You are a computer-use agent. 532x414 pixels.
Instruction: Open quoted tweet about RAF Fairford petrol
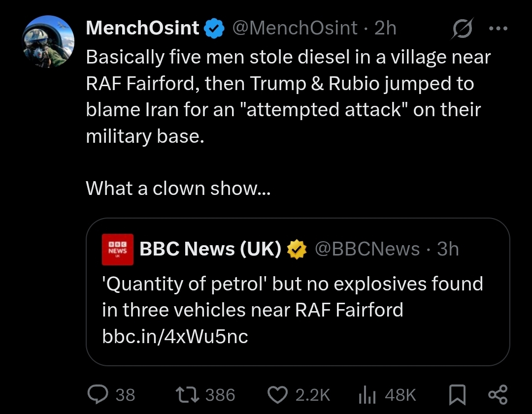pos(298,292)
